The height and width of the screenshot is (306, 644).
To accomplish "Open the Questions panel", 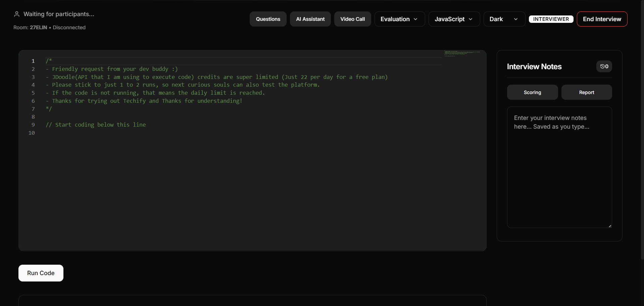I will click(268, 19).
